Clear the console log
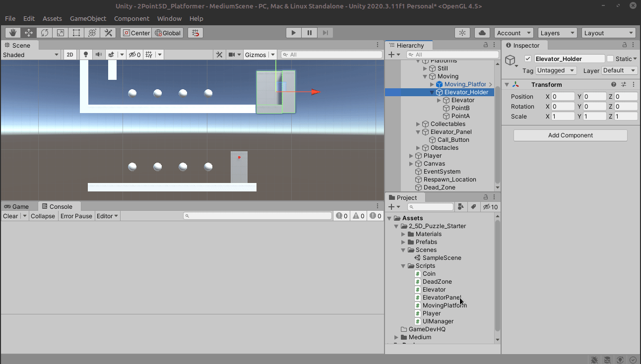641x364 pixels. 10,216
